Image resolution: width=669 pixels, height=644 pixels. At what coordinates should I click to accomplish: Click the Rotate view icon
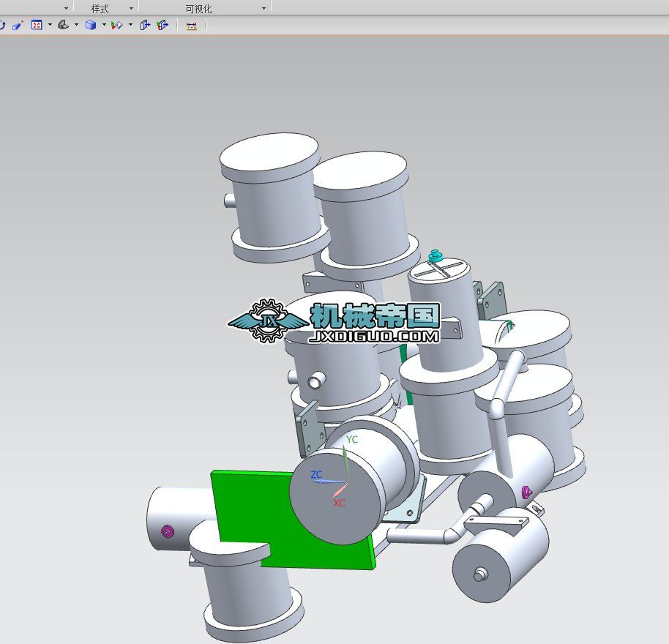coord(2,25)
